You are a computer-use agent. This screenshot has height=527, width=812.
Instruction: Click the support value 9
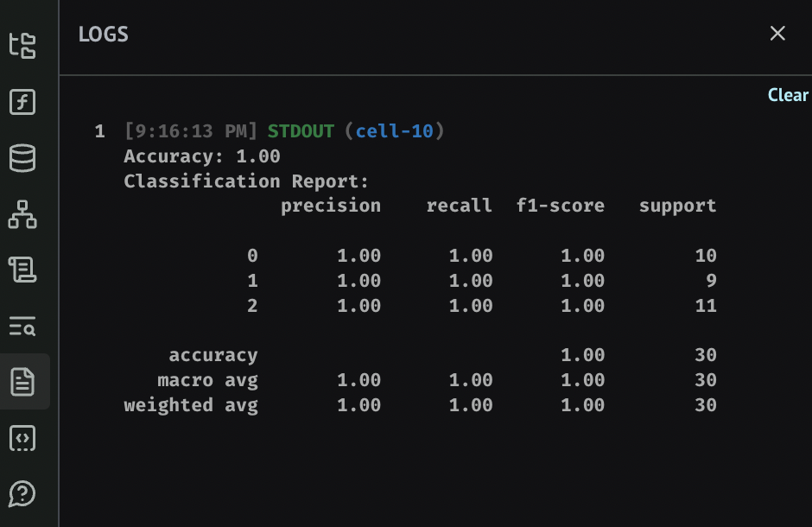711,280
